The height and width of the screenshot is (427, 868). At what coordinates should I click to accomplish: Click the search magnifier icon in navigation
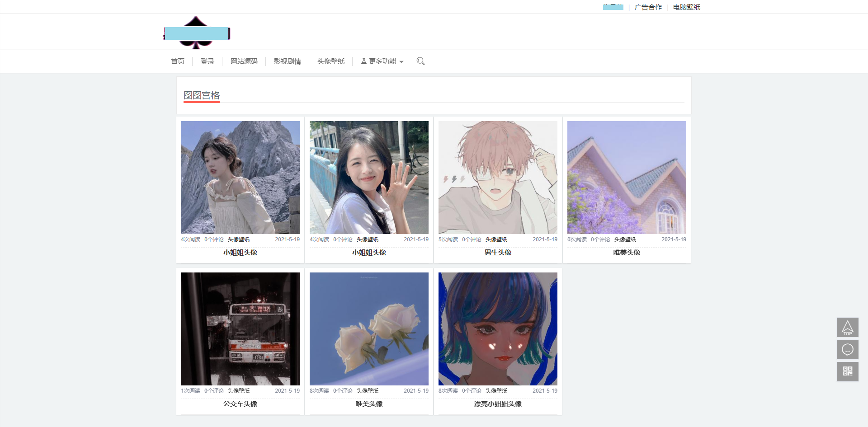point(420,61)
